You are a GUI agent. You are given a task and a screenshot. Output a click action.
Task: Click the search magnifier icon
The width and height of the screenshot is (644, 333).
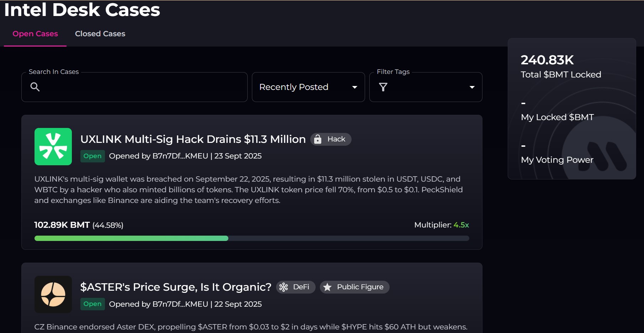point(35,87)
